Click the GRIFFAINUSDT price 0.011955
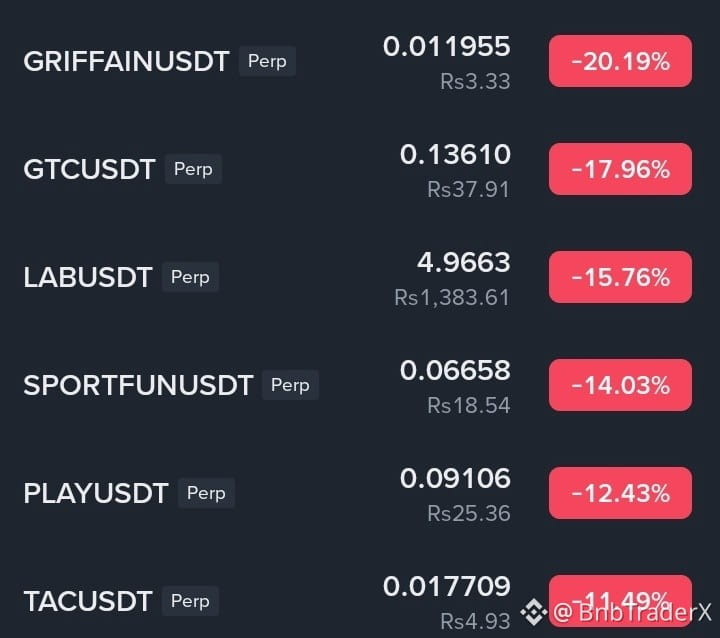 coord(447,46)
